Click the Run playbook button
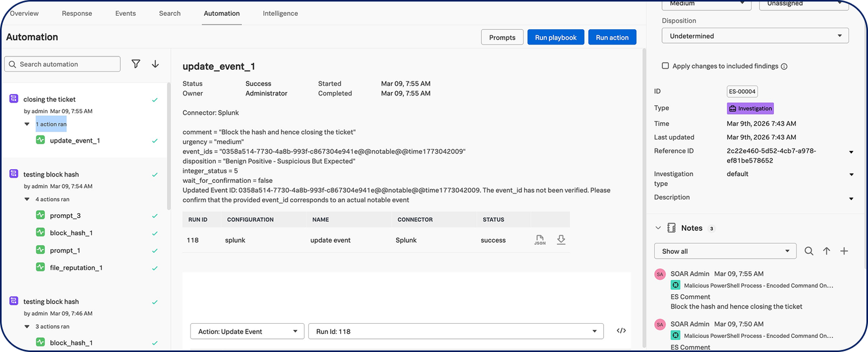Viewport: 868px width, 352px height. 556,37
